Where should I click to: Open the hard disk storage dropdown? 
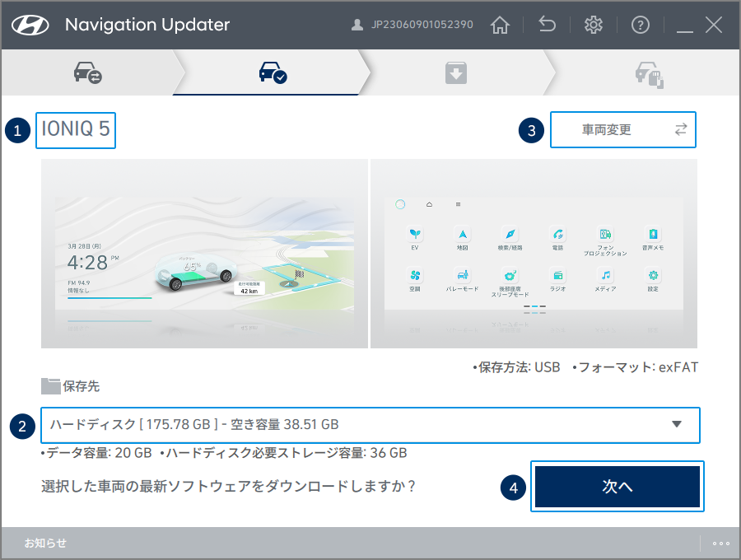tap(677, 425)
